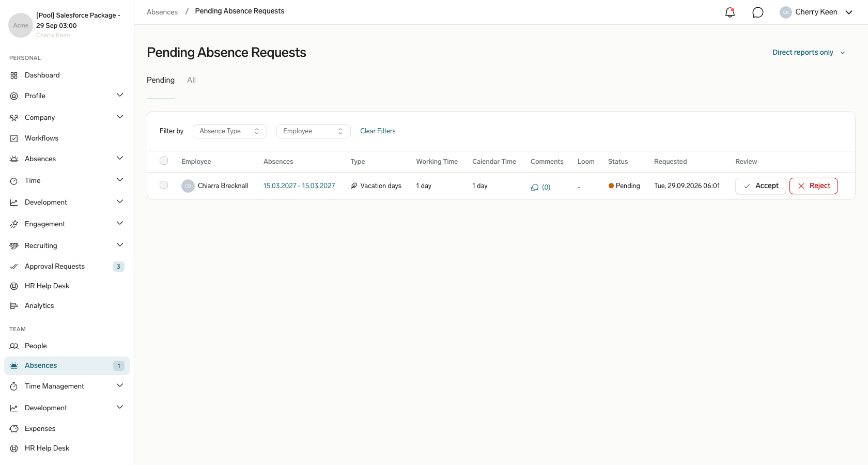Open team Absences menu item
Screen dimensions: 868x465
click(x=67, y=366)
